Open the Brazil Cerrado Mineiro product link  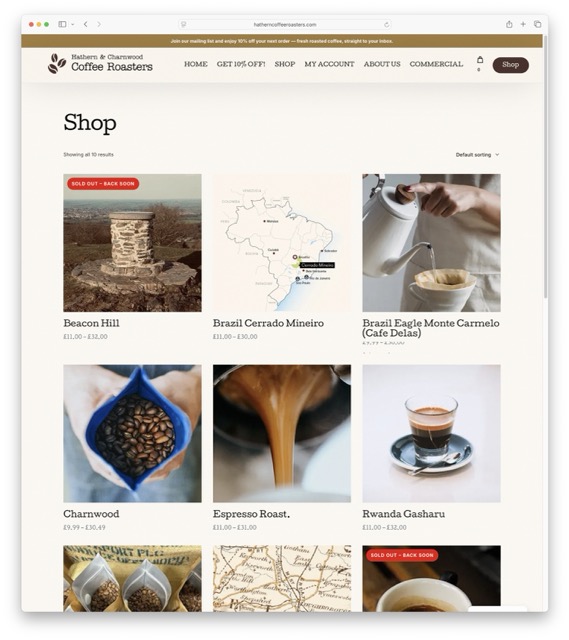268,323
